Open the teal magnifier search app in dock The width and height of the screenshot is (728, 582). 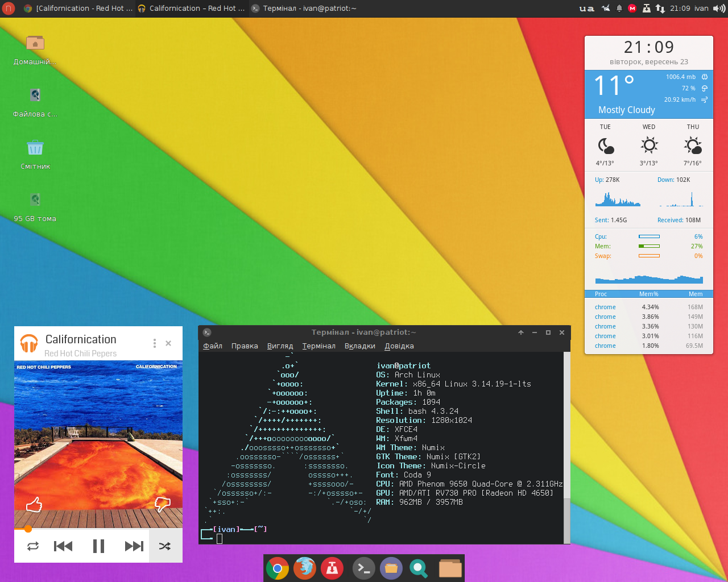(419, 568)
